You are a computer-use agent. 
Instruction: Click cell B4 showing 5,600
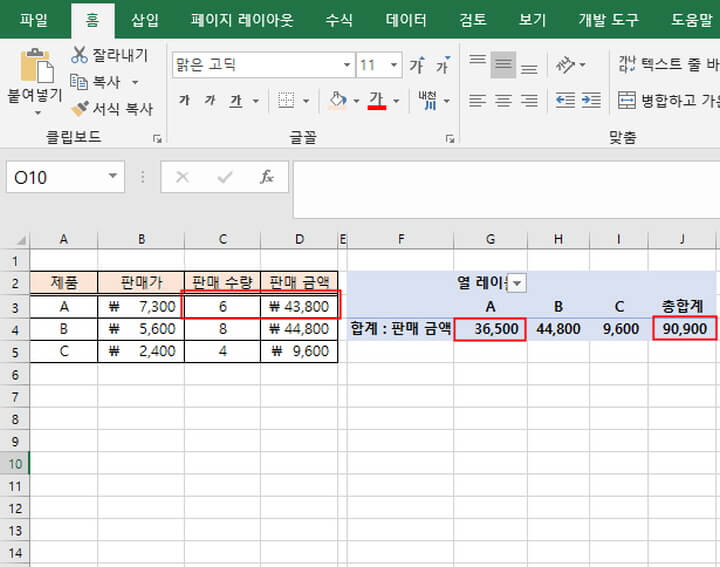pyautogui.click(x=141, y=329)
